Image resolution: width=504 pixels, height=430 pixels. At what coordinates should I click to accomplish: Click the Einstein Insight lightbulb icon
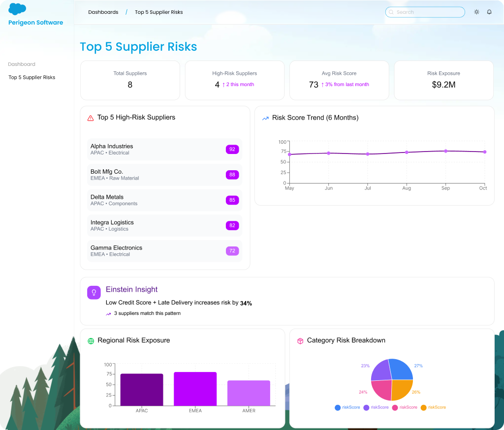point(94,292)
